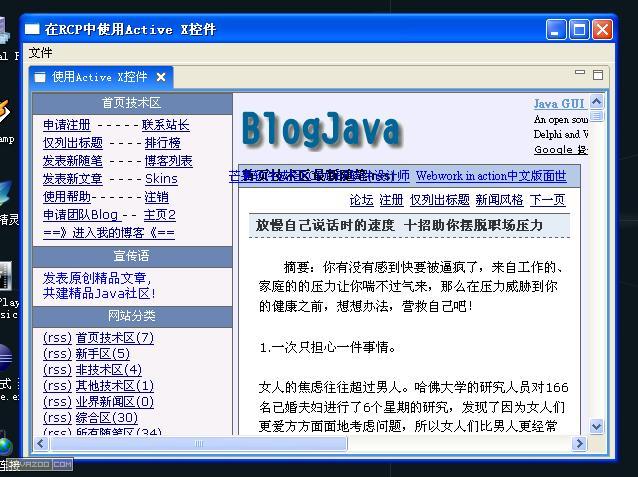Open the 非技术区(4) category link
The image size is (638, 477).
coord(109,369)
